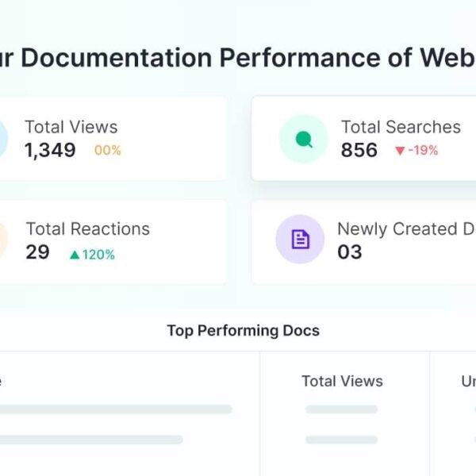476x476 pixels.
Task: Click the 120% growth percentage text
Action: pyautogui.click(x=99, y=255)
